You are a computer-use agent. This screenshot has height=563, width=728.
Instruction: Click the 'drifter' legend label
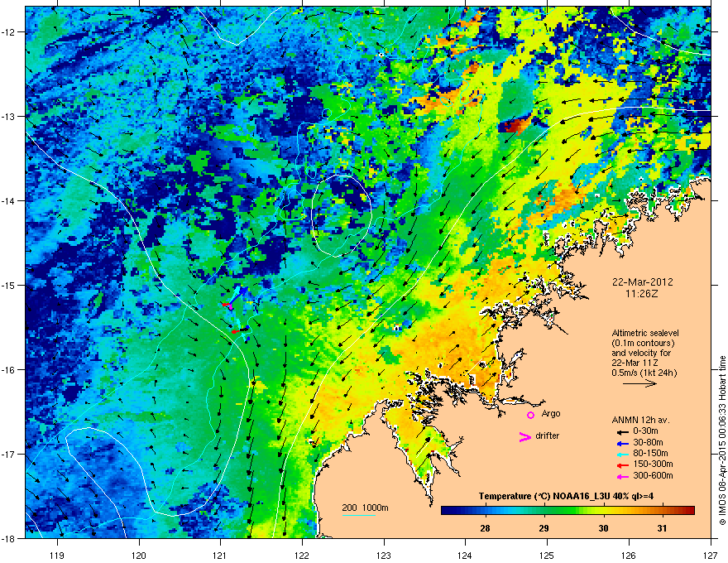tap(547, 435)
